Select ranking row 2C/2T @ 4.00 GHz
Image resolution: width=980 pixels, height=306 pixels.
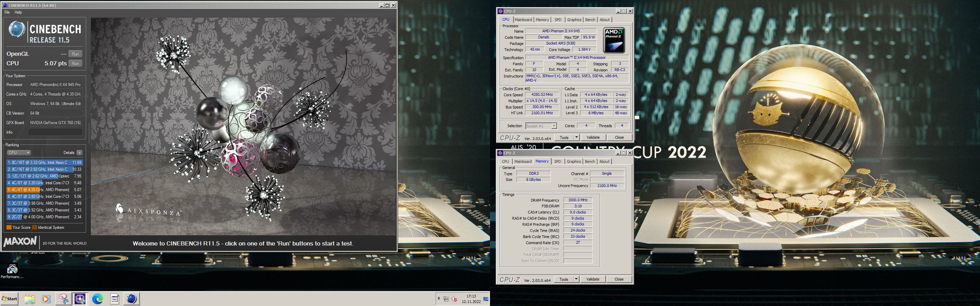coord(45,217)
